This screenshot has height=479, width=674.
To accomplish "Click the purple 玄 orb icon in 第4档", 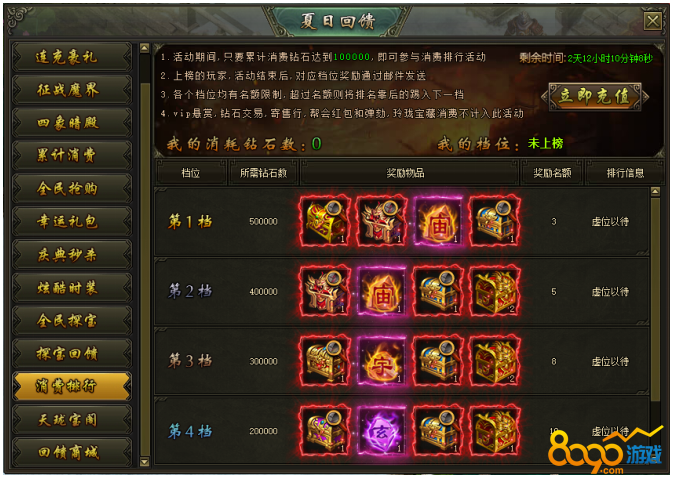I will click(382, 431).
